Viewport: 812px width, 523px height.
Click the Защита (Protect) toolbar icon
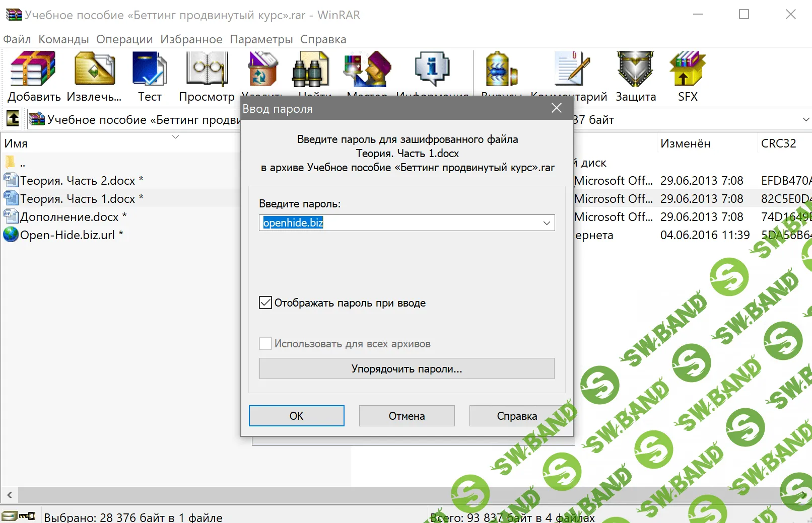click(635, 69)
